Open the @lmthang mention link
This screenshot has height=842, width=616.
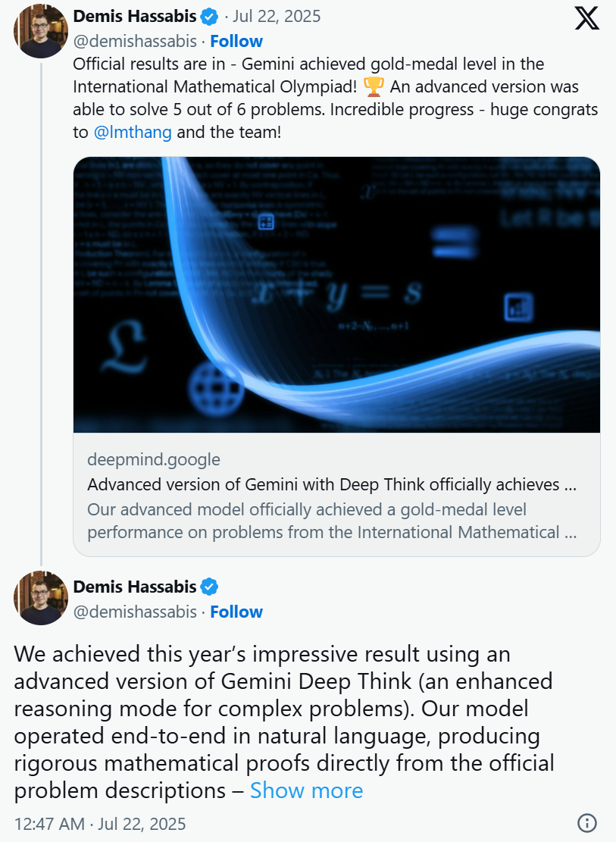point(133,132)
